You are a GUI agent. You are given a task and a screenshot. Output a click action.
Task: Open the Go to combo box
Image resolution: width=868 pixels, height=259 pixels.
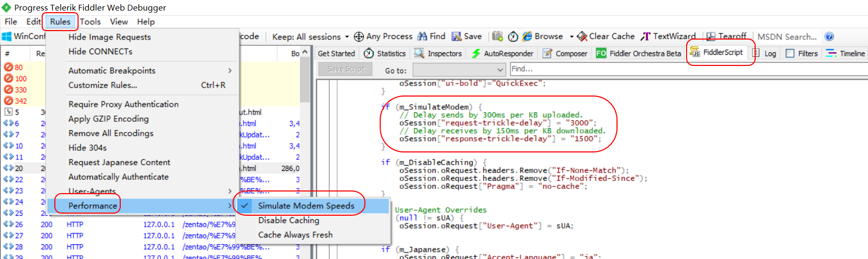coord(459,70)
